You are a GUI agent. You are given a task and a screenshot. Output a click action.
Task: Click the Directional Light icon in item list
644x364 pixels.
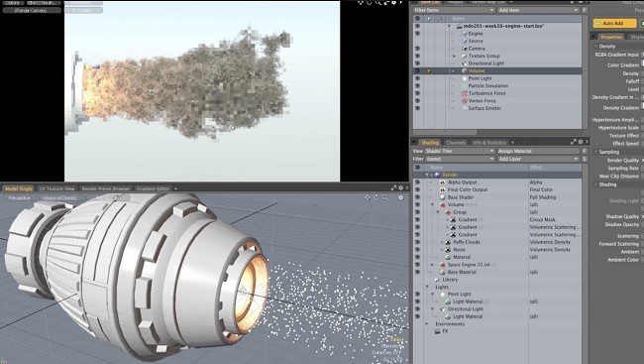coord(465,63)
